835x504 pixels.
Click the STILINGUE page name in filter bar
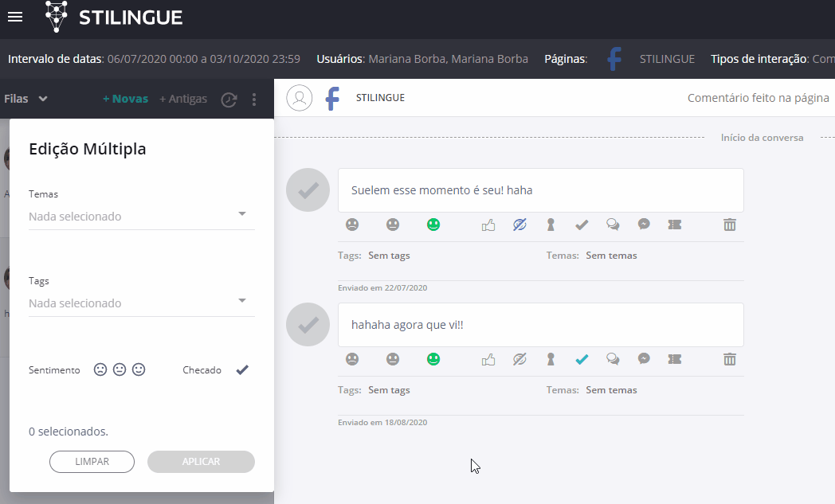point(667,59)
